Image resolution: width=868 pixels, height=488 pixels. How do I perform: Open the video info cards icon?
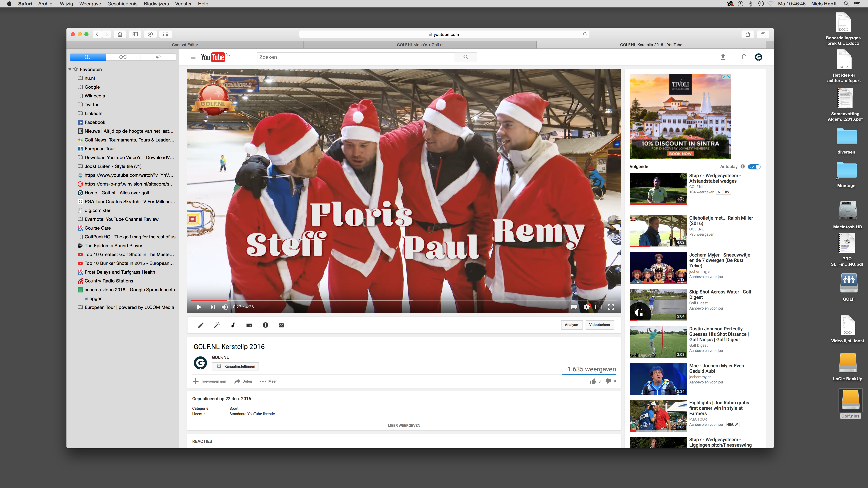point(265,325)
